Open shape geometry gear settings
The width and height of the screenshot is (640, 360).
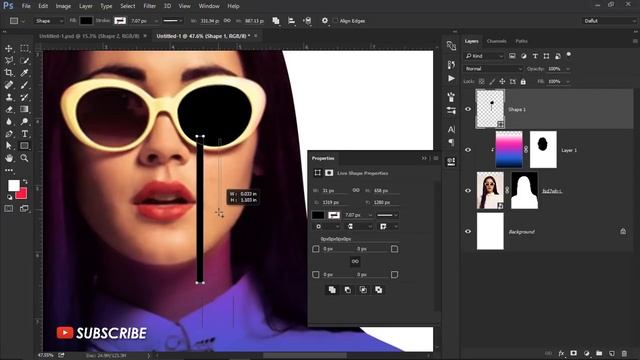pyautogui.click(x=324, y=20)
